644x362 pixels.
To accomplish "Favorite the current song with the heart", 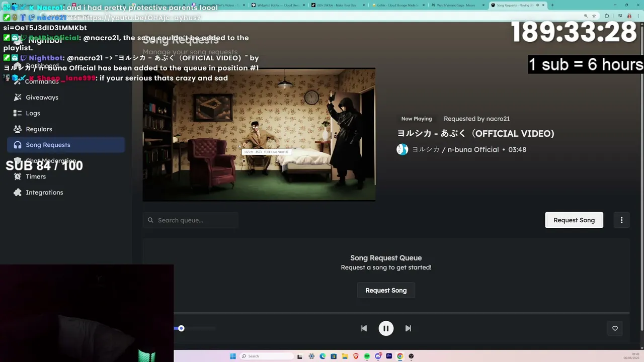I will 615,328.
